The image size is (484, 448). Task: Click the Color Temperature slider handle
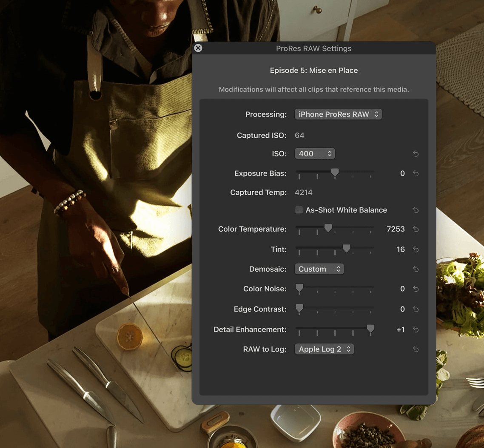point(328,228)
